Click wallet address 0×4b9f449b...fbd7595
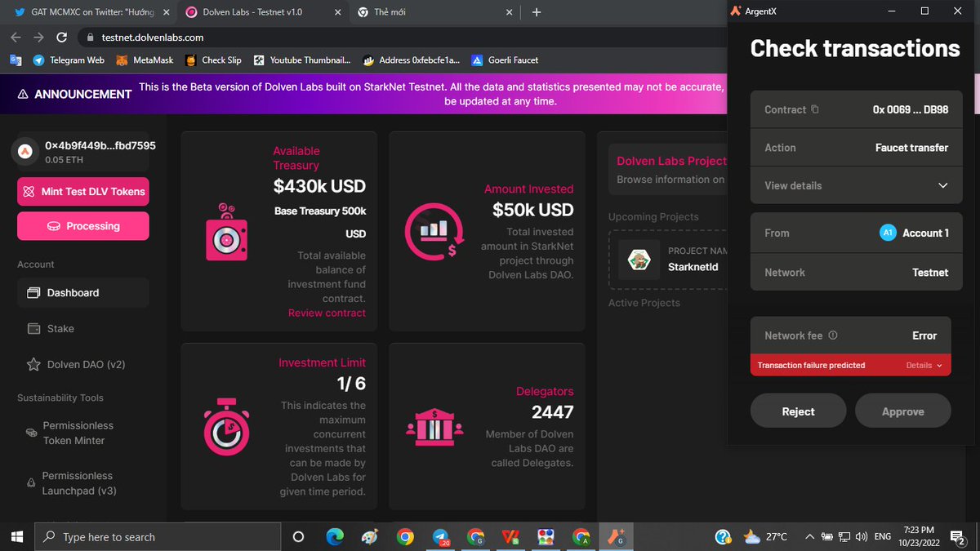Viewport: 980px width, 551px height. click(x=100, y=145)
